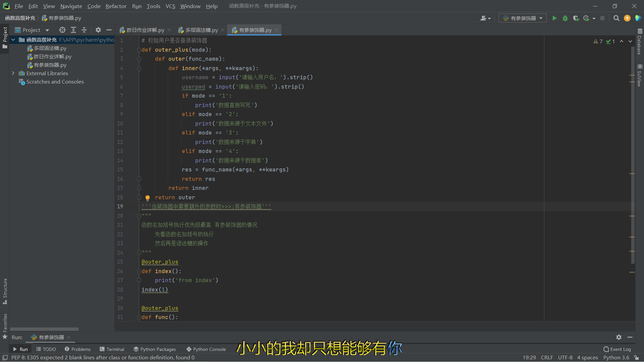Toggle the Database tool window on right edge

639,42
